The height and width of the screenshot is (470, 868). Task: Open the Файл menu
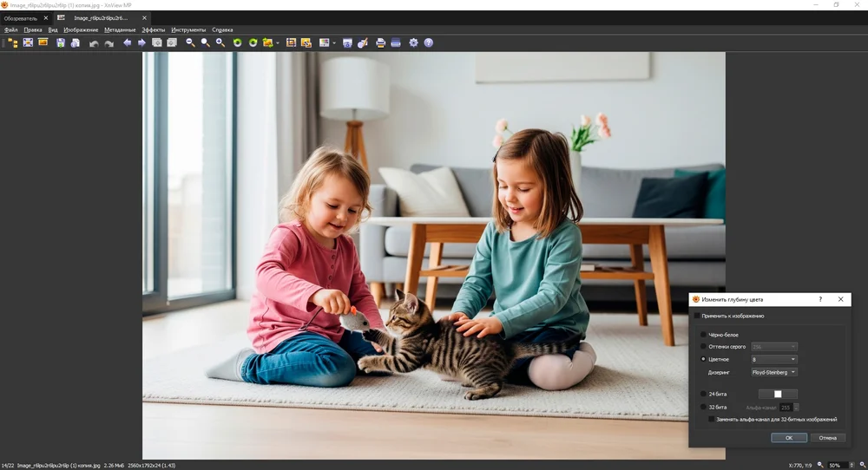(11, 29)
